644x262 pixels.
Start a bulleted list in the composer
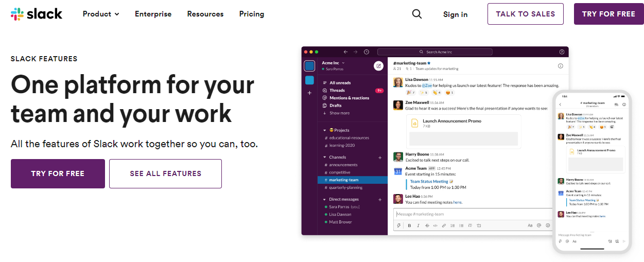pyautogui.click(x=461, y=225)
